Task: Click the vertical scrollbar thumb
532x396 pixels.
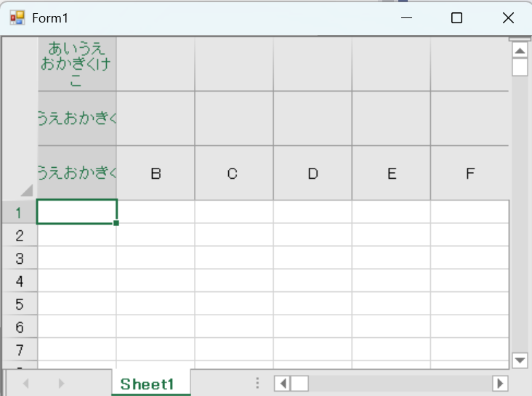Action: pyautogui.click(x=520, y=67)
